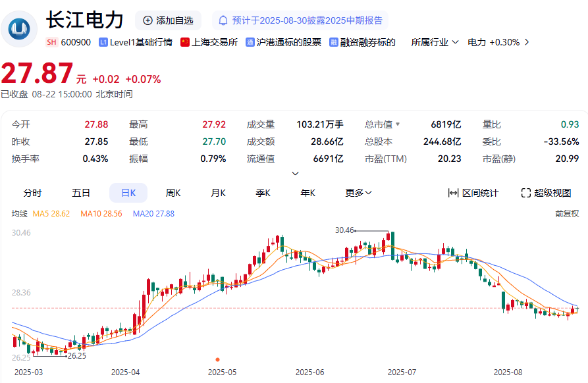588x383 pixels.
Task: Click 成交额 value 28.66亿
Action: (x=327, y=141)
